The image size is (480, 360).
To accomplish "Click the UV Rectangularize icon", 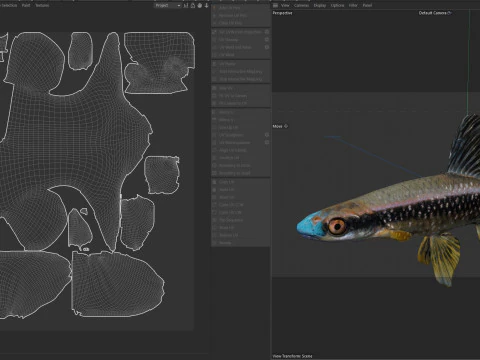I will pos(215,143).
